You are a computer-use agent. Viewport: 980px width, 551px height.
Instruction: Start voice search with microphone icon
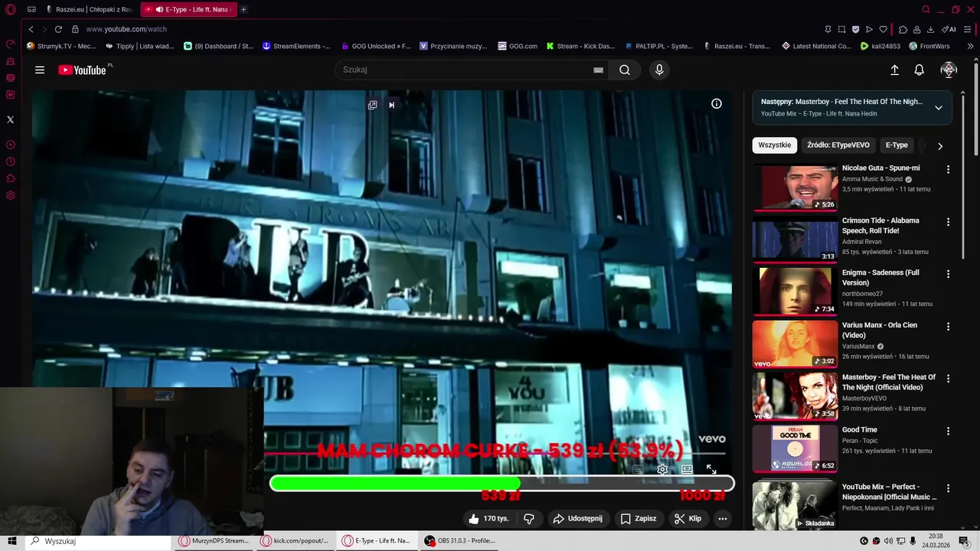(x=659, y=70)
